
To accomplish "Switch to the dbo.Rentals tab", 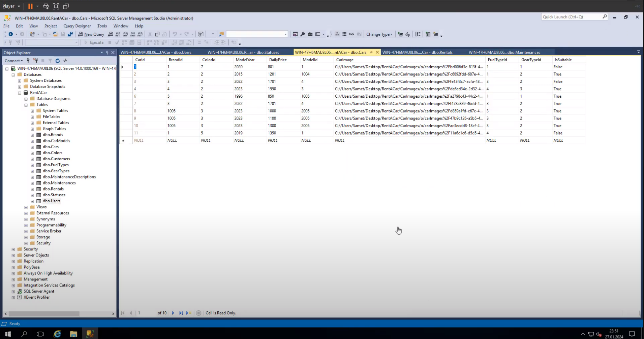I will tap(417, 52).
